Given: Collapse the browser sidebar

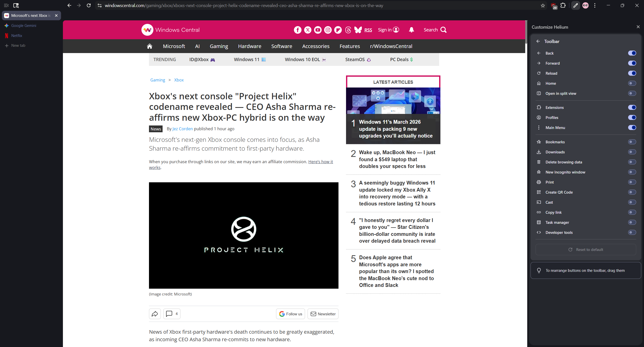Looking at the screenshot, I should click(6, 5).
